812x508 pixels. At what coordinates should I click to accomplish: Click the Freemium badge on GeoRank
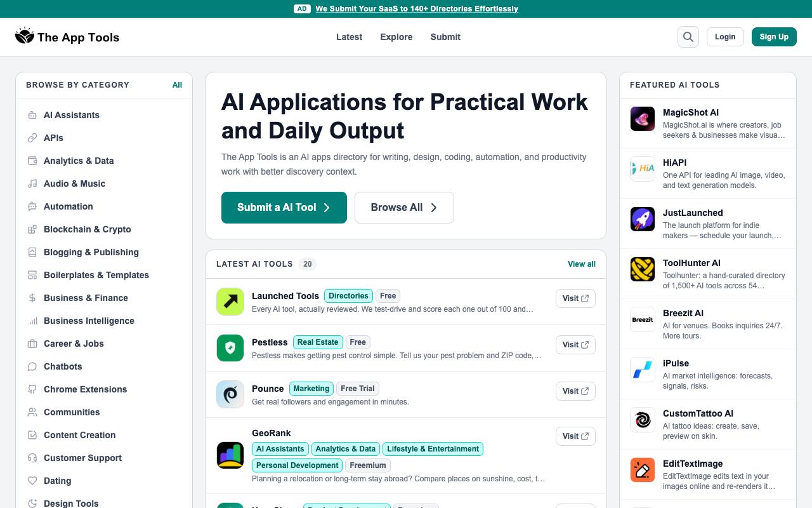[368, 465]
